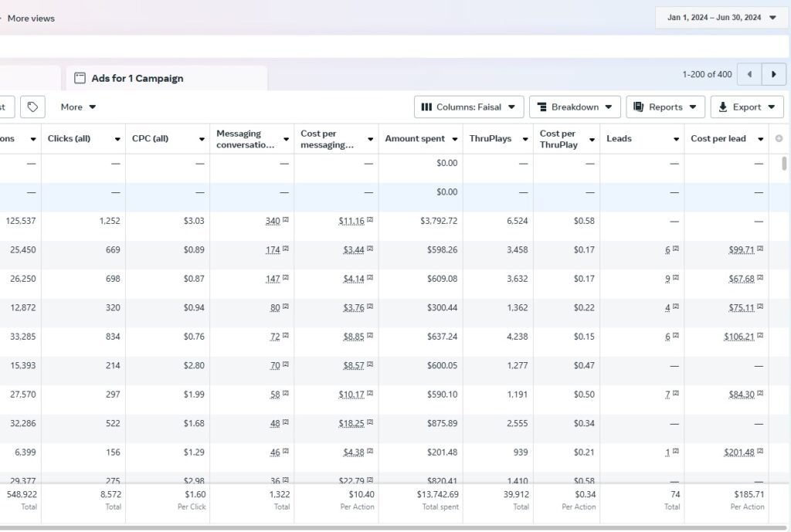The image size is (791, 532).
Task: Open the Amount spent column header arrow
Action: (x=454, y=139)
